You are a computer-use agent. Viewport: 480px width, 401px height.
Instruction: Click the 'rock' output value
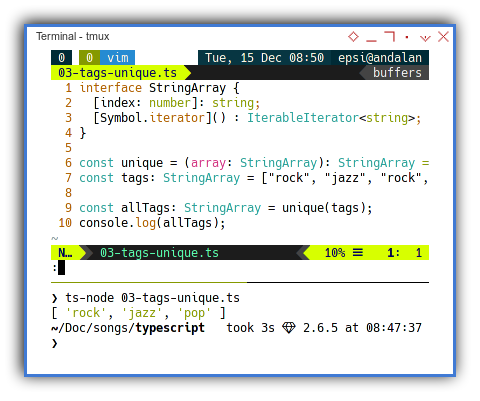(86, 313)
